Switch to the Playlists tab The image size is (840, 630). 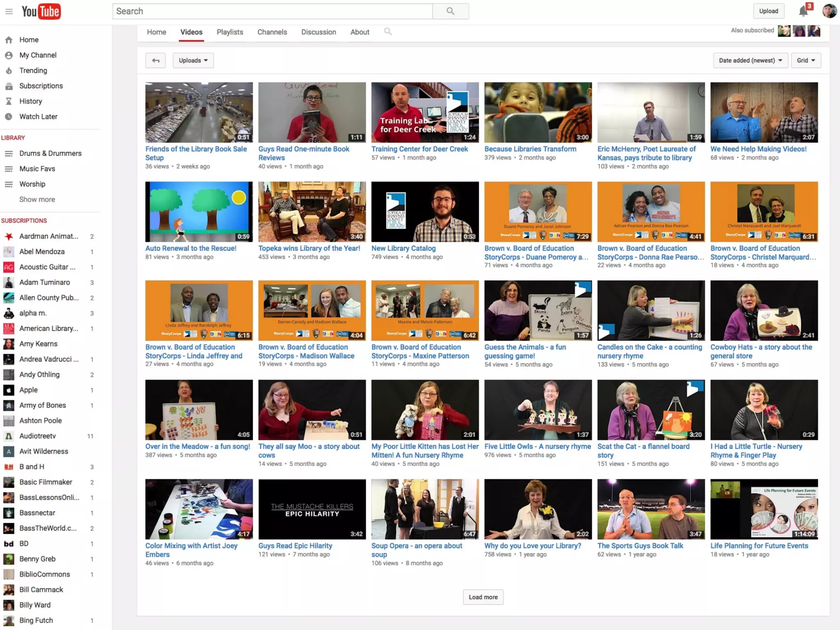point(230,32)
